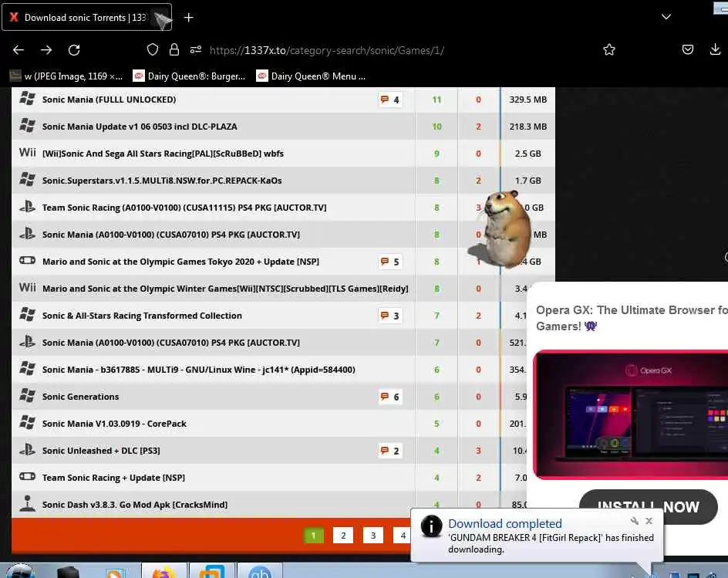
Task: Open Firefox from the taskbar
Action: click(x=163, y=572)
